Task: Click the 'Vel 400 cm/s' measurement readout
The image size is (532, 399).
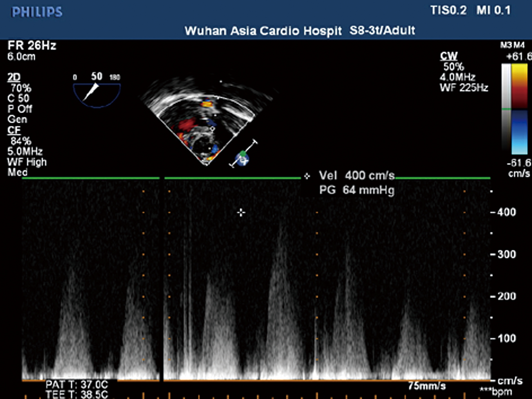Action: [357, 176]
